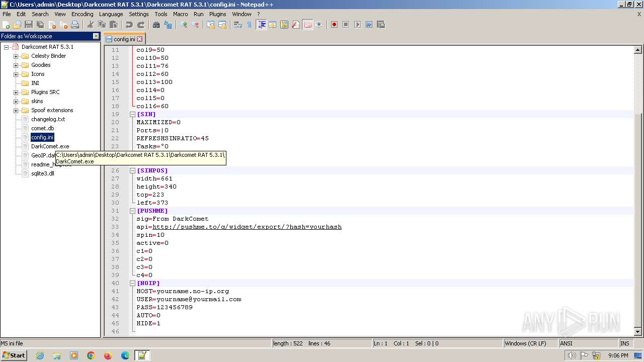Screen dimensions: 644x362
Task: Open the pushme.to API hyperlink
Action: pos(247,227)
